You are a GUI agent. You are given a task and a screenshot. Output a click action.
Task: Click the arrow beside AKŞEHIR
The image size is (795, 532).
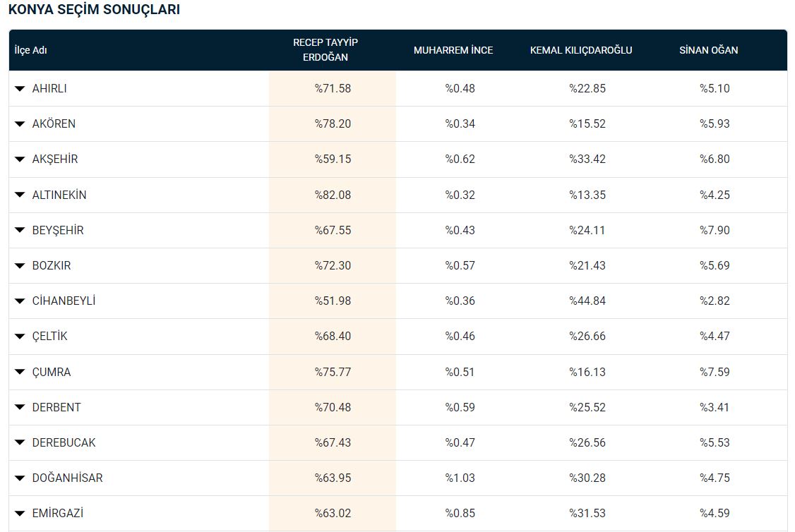point(20,159)
